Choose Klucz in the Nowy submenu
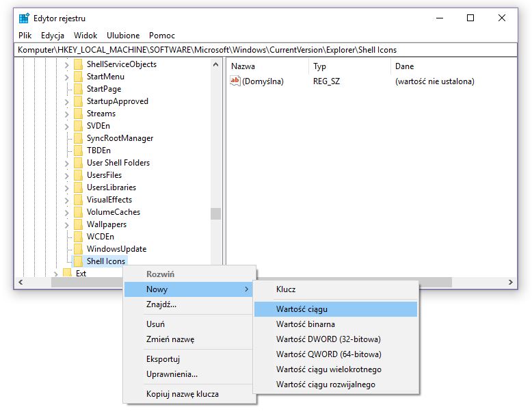532x418 pixels. [336, 289]
